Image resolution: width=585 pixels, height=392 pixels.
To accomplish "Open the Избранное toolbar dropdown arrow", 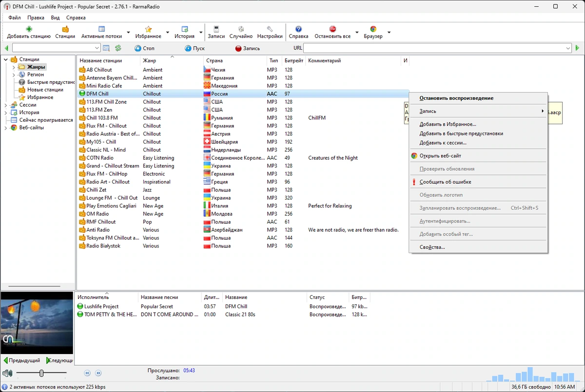I will (x=167, y=33).
